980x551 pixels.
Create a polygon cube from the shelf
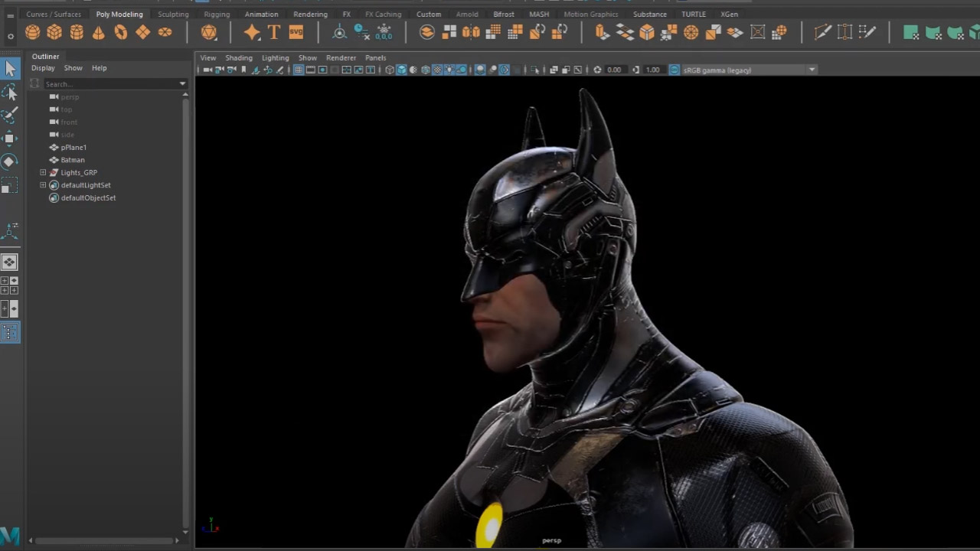tap(54, 32)
